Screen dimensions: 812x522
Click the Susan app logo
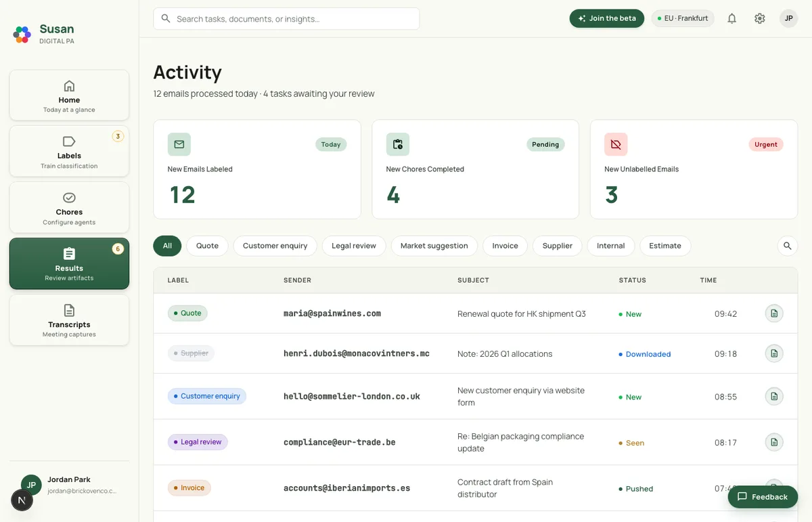click(22, 34)
